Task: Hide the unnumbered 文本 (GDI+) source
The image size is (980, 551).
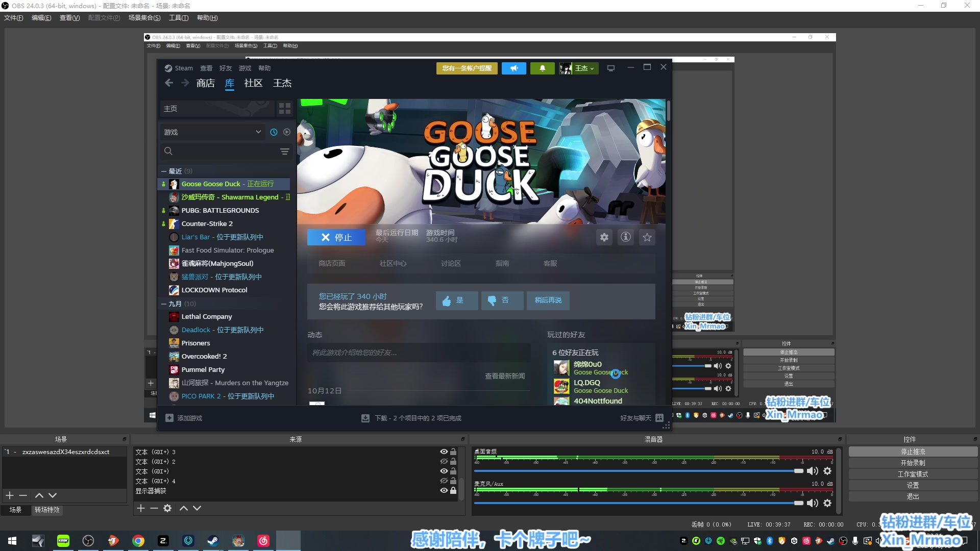Action: click(x=444, y=471)
